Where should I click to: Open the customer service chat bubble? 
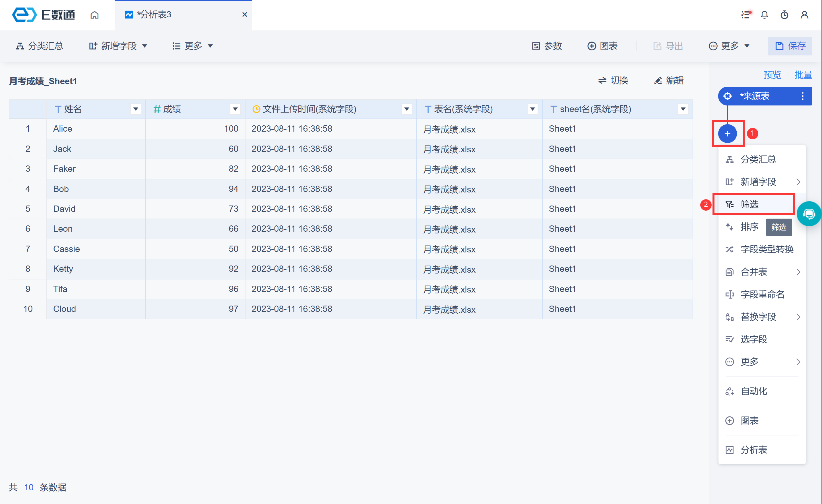tap(809, 214)
